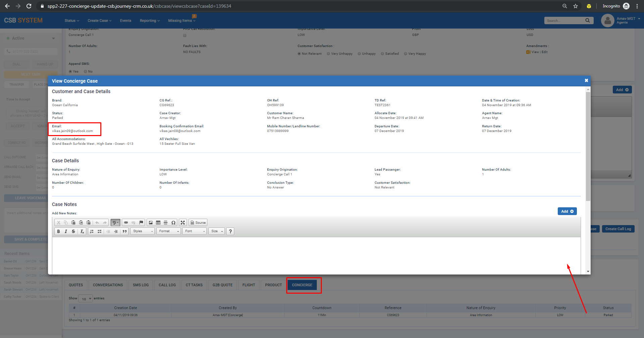Select Very Unhappy customer satisfaction
This screenshot has width=644, height=338.
click(328, 54)
